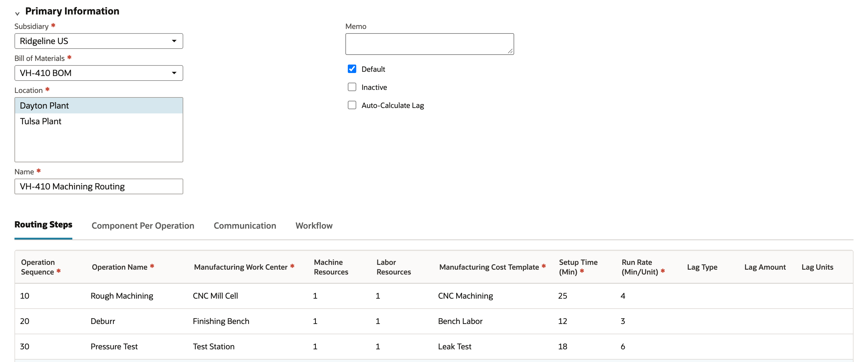Open the Component Per Operation tab
This screenshot has height=362, width=868.
coord(143,226)
